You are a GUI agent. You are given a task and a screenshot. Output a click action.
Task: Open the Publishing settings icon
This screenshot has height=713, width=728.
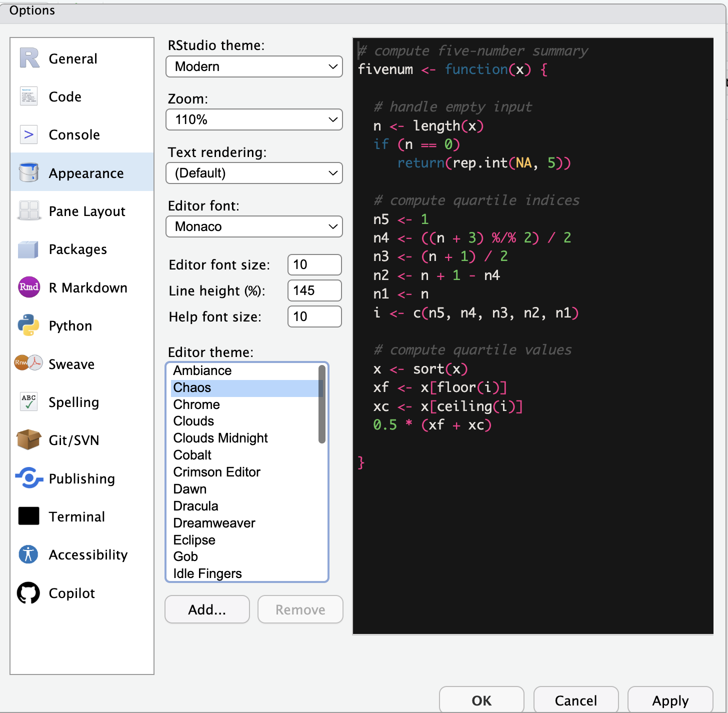click(x=28, y=478)
